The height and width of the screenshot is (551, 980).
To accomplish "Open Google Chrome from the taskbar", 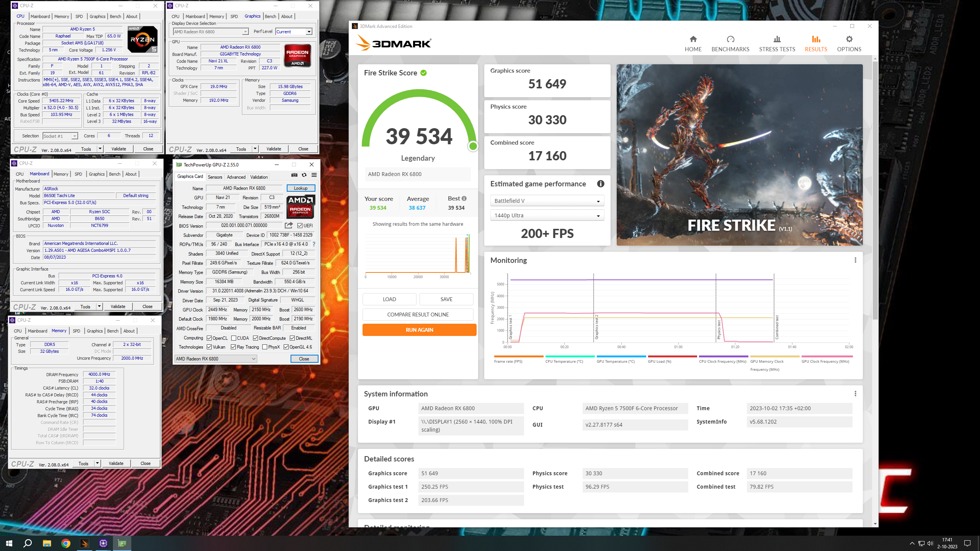I will [66, 543].
